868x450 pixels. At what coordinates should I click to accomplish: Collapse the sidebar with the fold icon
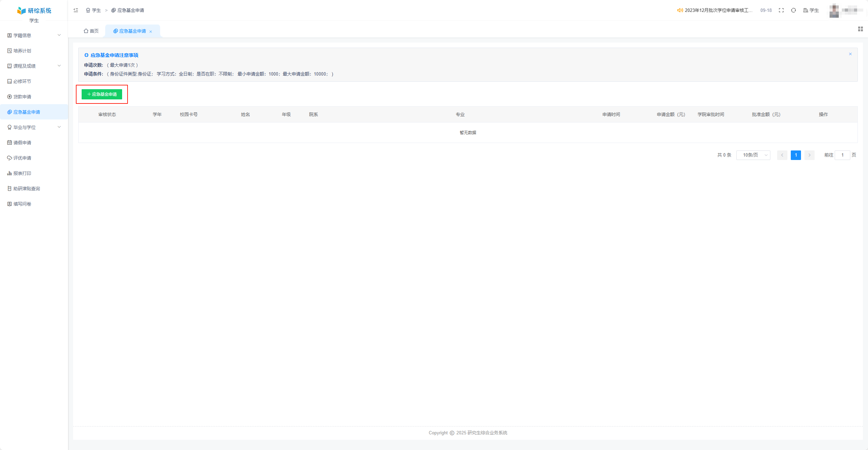tap(76, 10)
